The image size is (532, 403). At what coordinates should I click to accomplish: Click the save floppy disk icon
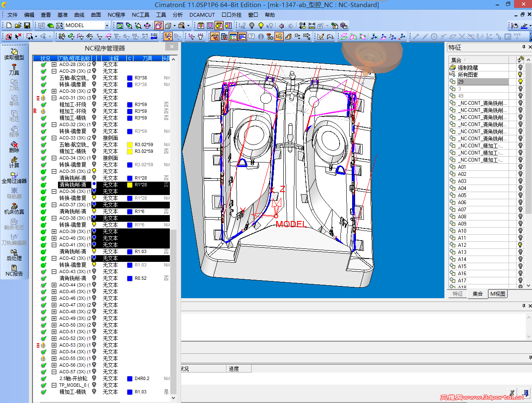coord(27,25)
